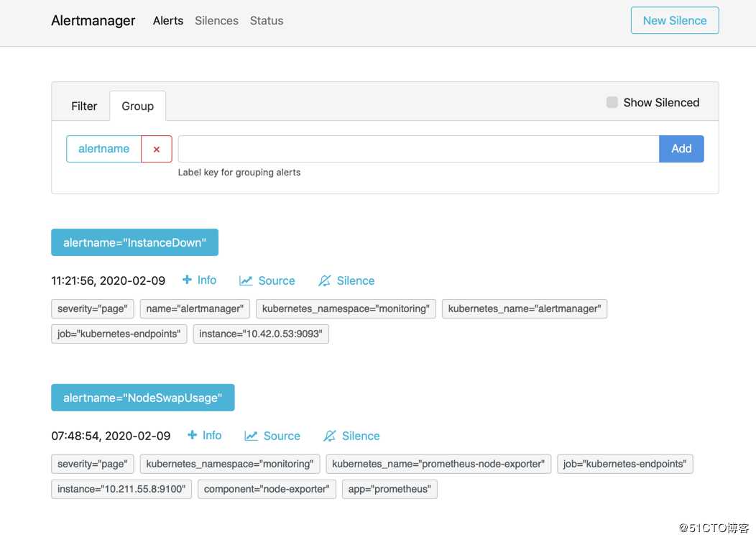Image resolution: width=756 pixels, height=540 pixels.
Task: Click the alertname="InstanceDown" group header
Action: (x=134, y=242)
